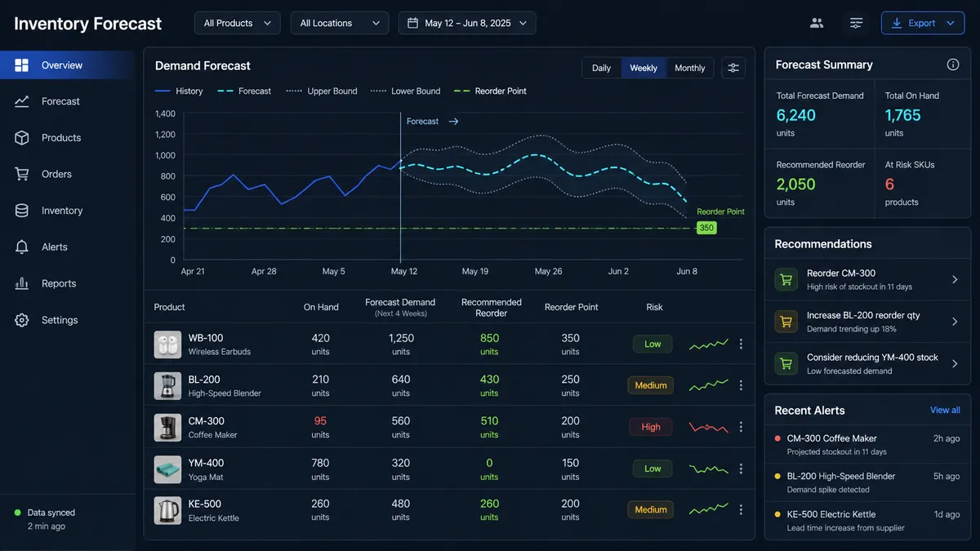Expand the Increase BL-200 reorder qty chevron
The height and width of the screenshot is (551, 980).
[x=955, y=322]
